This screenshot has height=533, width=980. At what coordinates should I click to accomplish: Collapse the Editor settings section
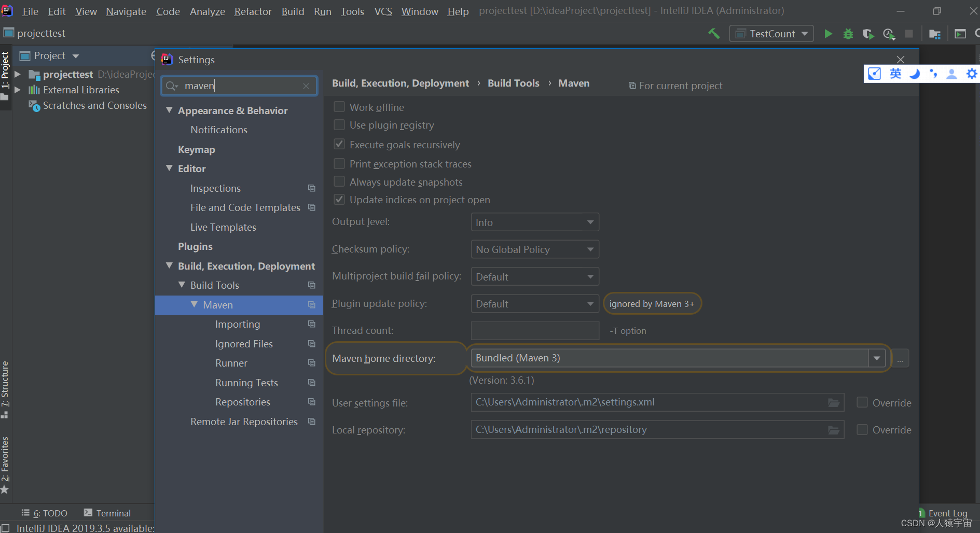[169, 168]
